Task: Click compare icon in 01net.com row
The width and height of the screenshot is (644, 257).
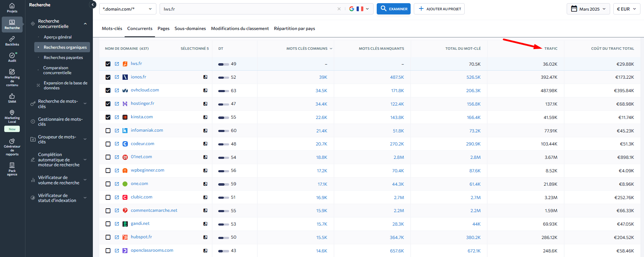Action: [x=205, y=157]
